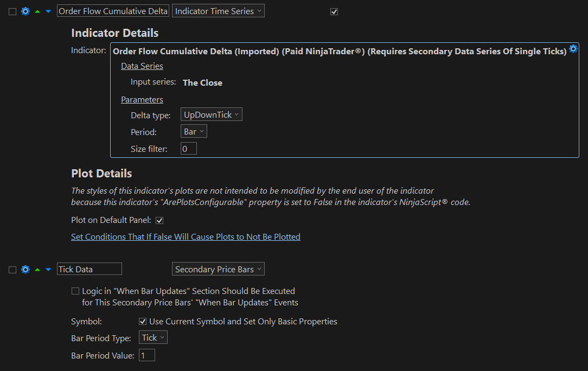This screenshot has height=371, width=588.
Task: Move Order Flow Cumulative Delta down with blue arrow
Action: (48, 11)
